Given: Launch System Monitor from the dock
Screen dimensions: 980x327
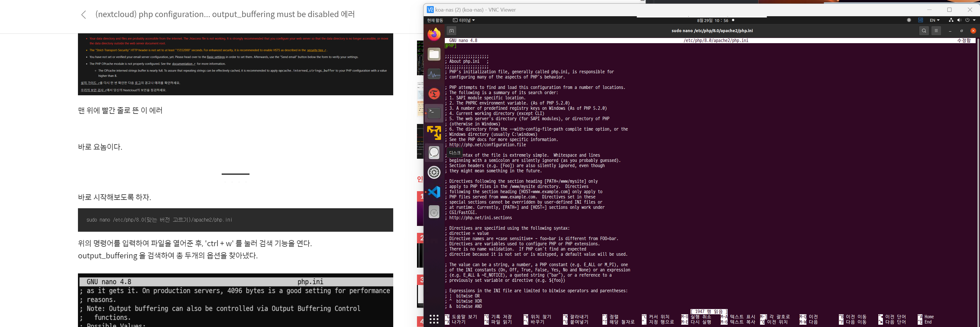Looking at the screenshot, I should coord(434,74).
